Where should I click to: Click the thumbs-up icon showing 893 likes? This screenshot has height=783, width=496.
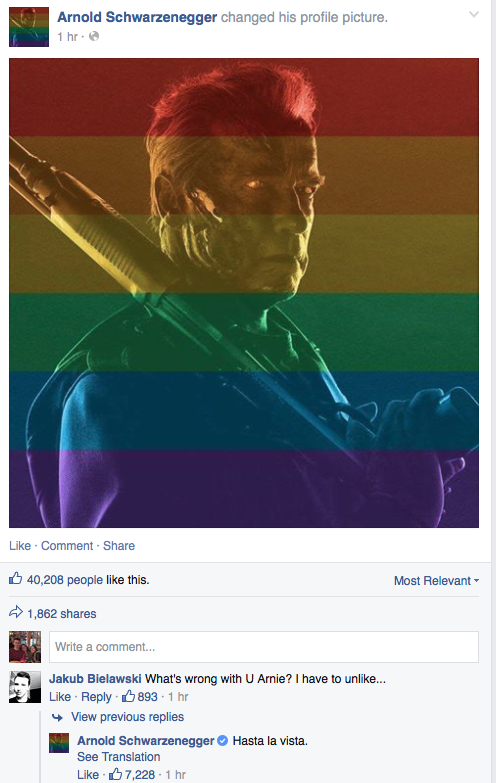click(128, 696)
